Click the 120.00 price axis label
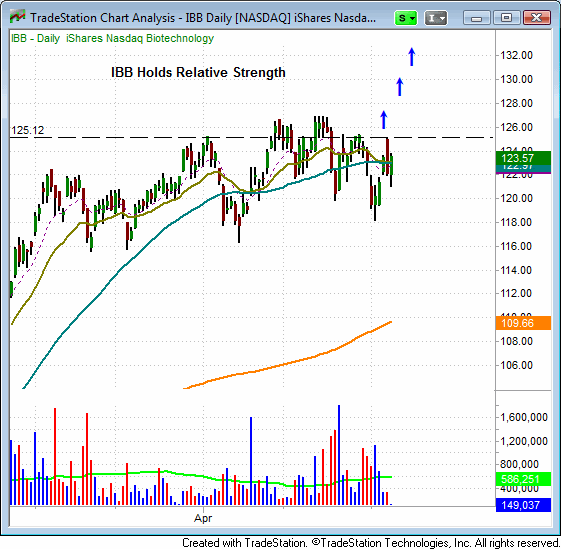 click(516, 198)
